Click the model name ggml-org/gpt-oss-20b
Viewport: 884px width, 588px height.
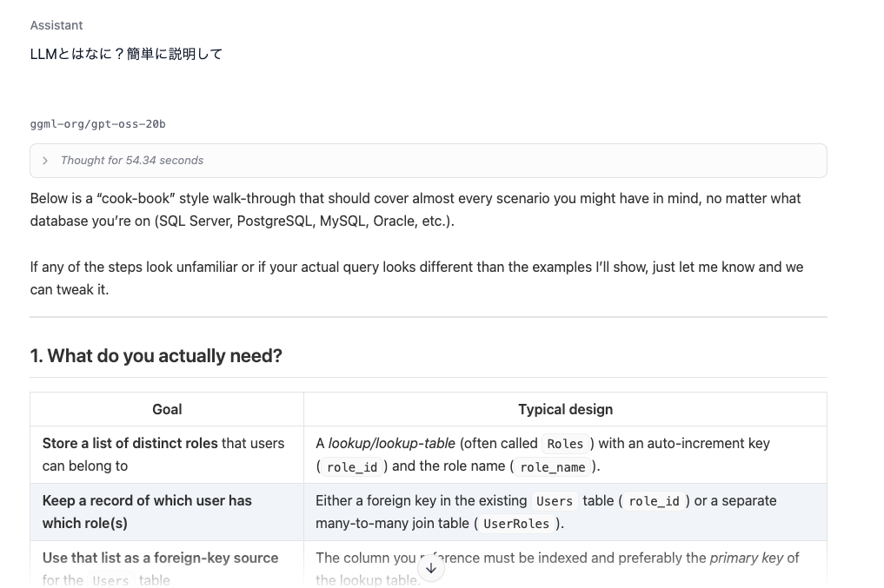(x=97, y=124)
